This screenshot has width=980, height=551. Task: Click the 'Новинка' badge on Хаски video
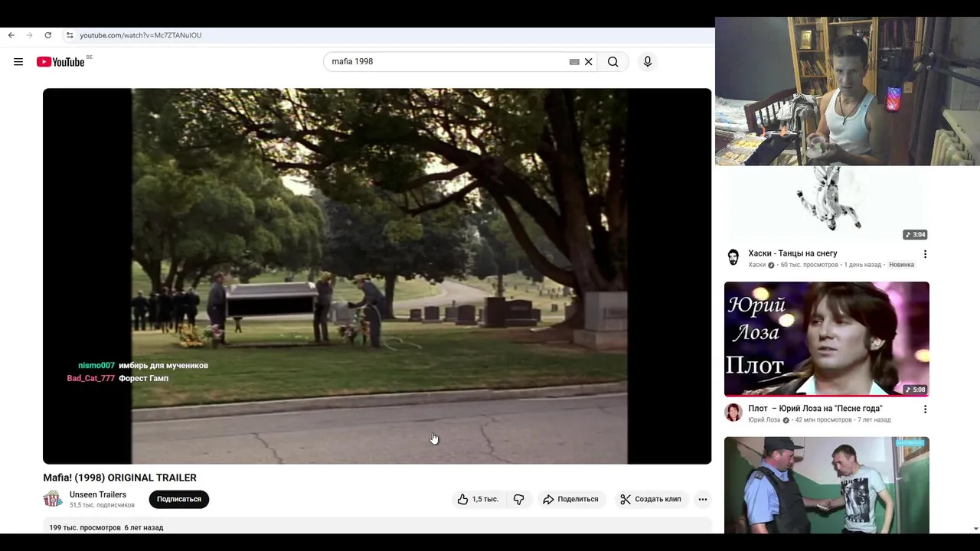(901, 265)
